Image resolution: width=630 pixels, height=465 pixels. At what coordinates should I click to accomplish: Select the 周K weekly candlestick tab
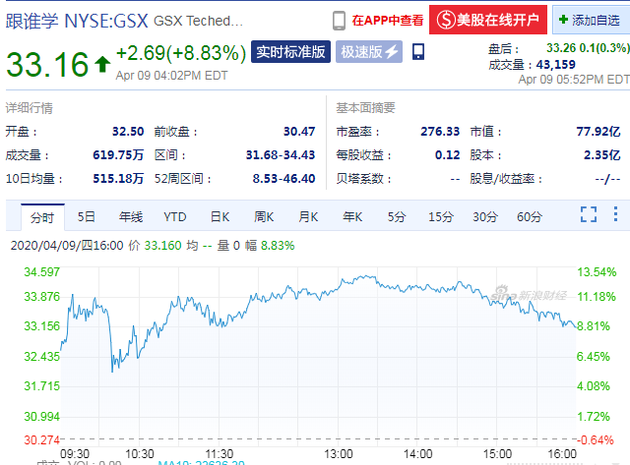264,217
